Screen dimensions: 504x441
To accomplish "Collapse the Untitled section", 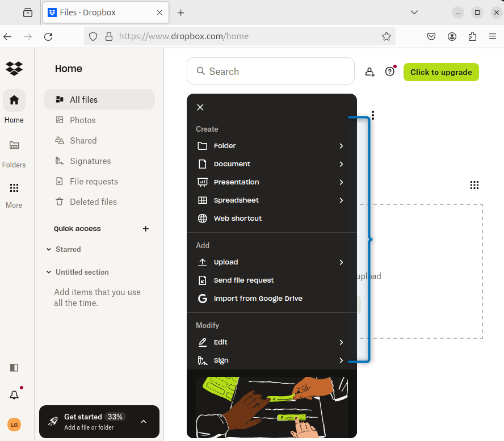I will pyautogui.click(x=49, y=272).
